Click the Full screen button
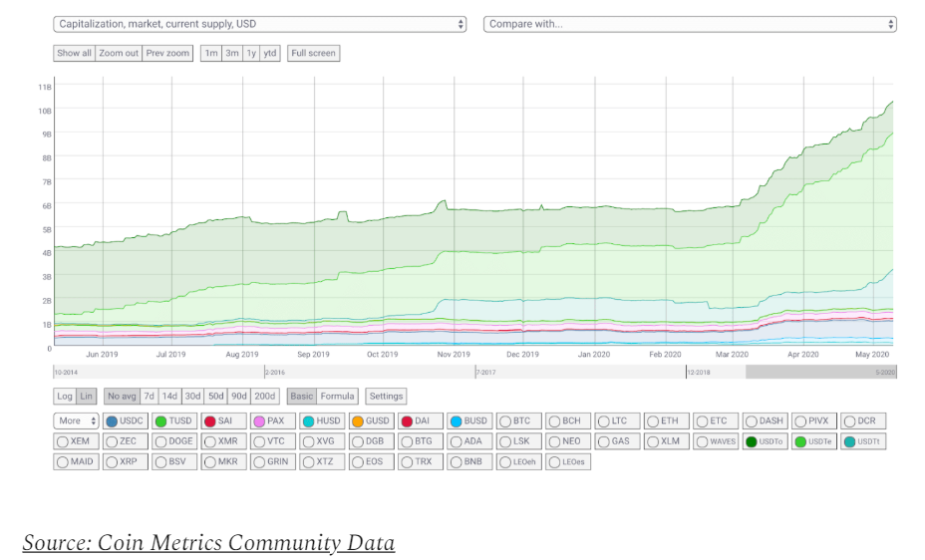925x560 pixels. point(314,53)
